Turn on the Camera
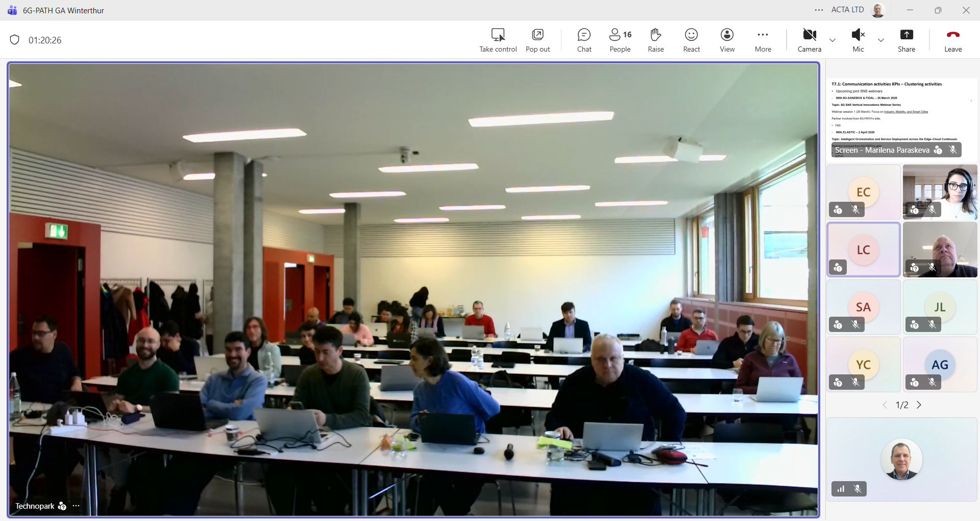The width and height of the screenshot is (980, 521). click(810, 40)
